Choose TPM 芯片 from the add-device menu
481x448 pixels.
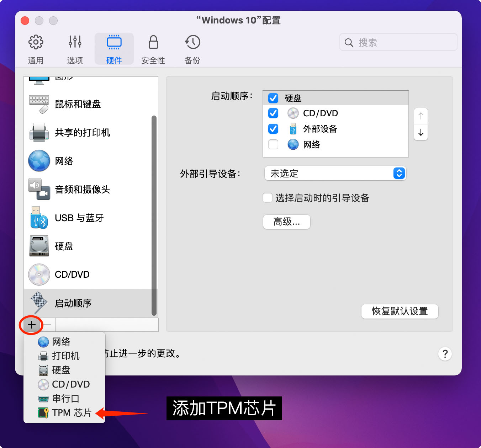coord(64,413)
